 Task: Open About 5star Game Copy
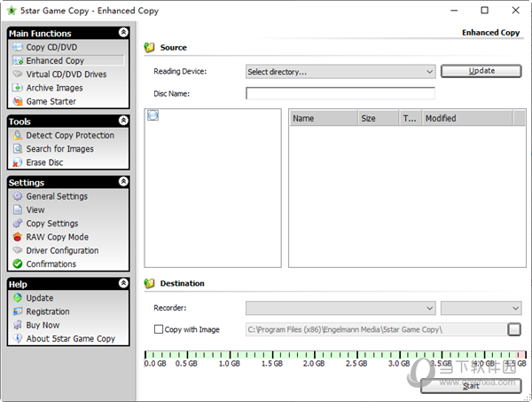pyautogui.click(x=71, y=339)
